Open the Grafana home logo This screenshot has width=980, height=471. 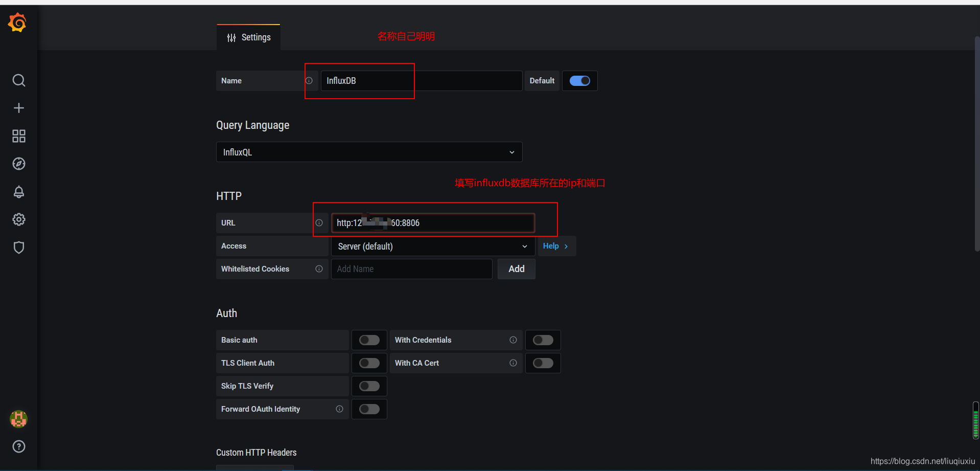pos(17,23)
